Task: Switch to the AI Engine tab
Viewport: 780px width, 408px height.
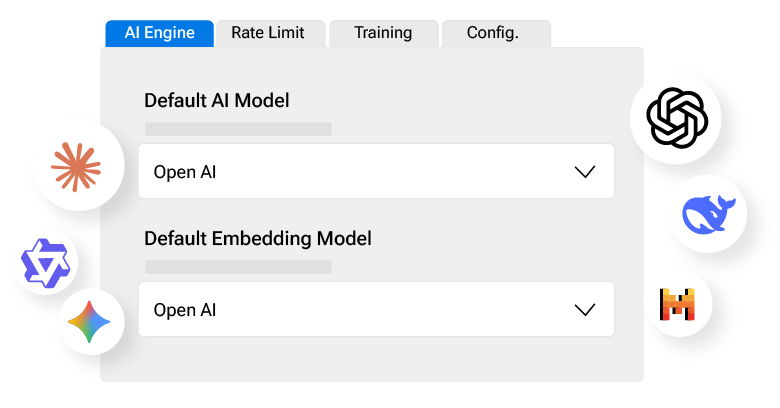Action: click(159, 33)
